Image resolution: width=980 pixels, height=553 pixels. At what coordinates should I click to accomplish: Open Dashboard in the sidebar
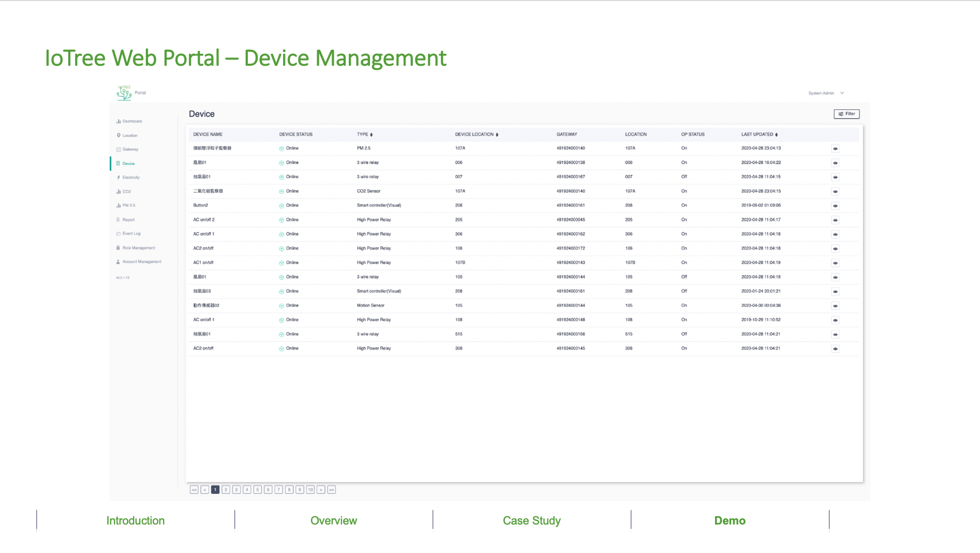pos(129,121)
